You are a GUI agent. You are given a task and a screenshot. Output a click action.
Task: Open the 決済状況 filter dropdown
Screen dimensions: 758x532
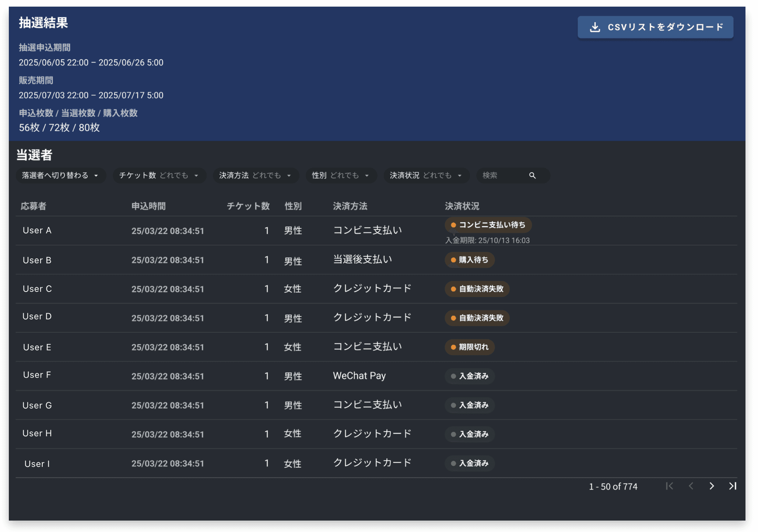tap(426, 175)
